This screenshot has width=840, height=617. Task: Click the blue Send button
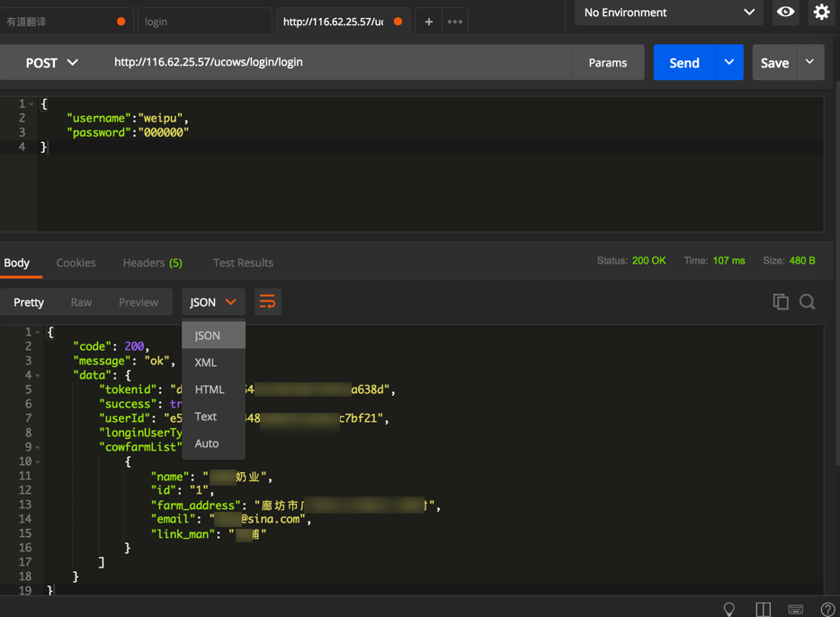[x=684, y=62]
